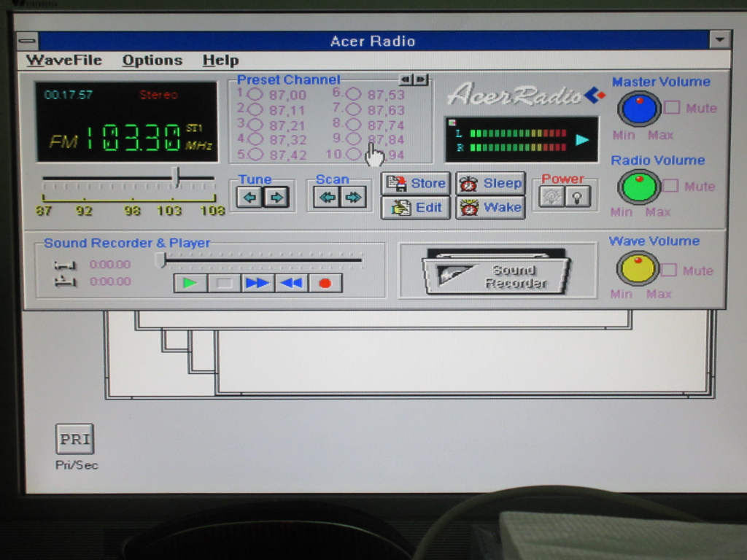Mute the Radio Volume
Screen dimensions: 747x560
pos(670,185)
